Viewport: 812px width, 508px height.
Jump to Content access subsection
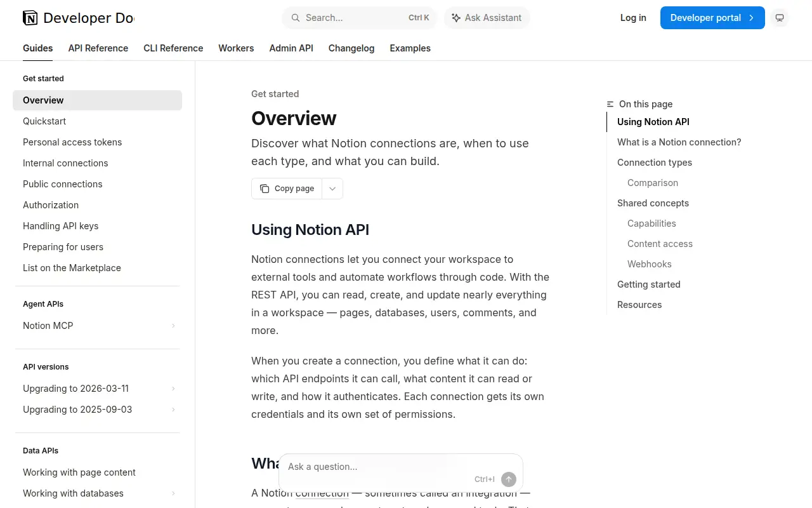point(660,244)
